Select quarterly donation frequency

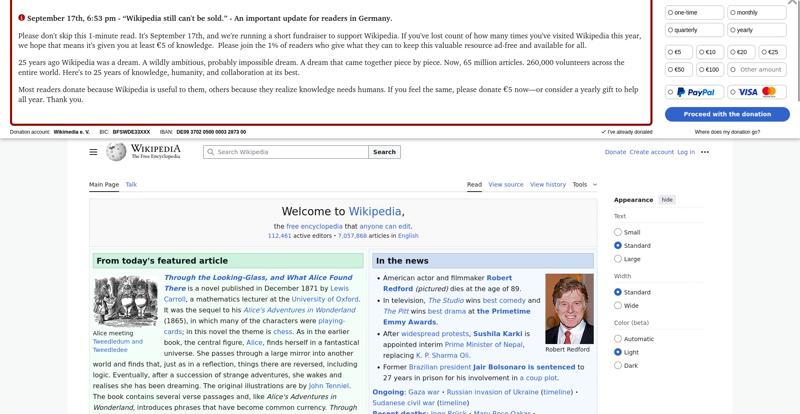pos(694,30)
